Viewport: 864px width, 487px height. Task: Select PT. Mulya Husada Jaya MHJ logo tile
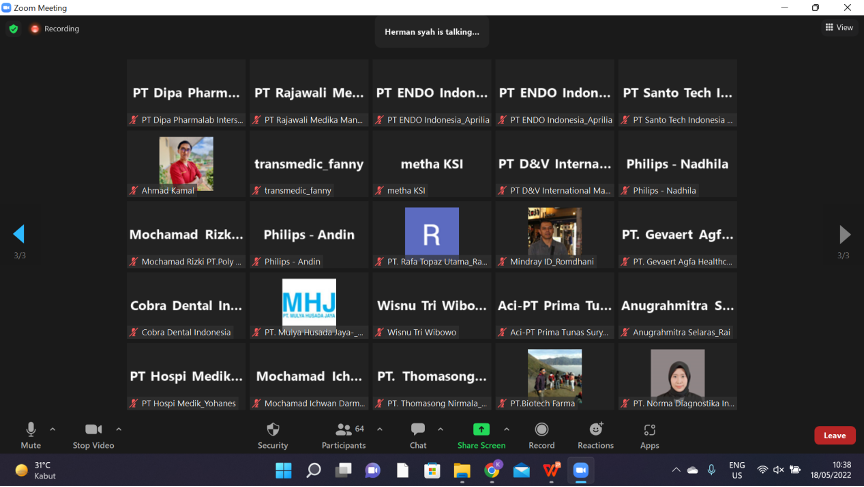pyautogui.click(x=309, y=306)
